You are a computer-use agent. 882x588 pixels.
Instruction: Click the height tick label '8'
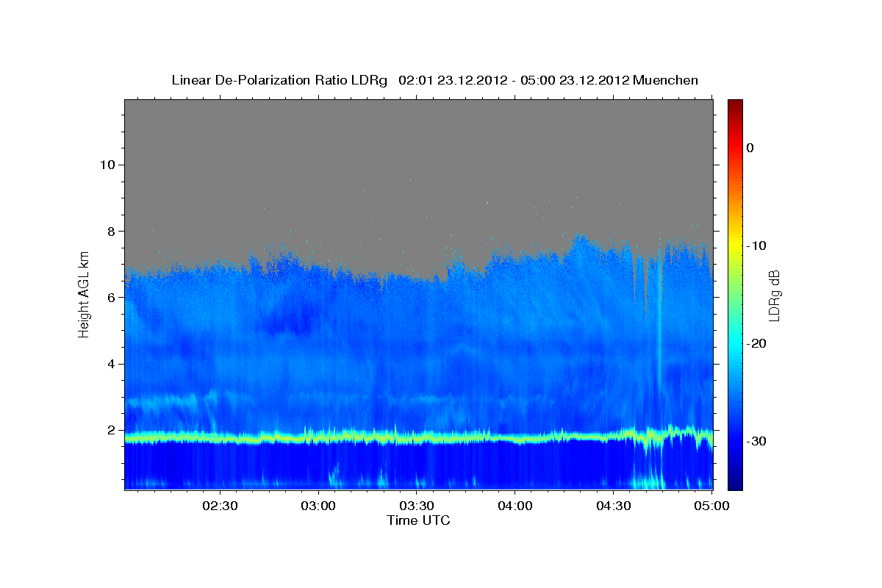[x=110, y=231]
